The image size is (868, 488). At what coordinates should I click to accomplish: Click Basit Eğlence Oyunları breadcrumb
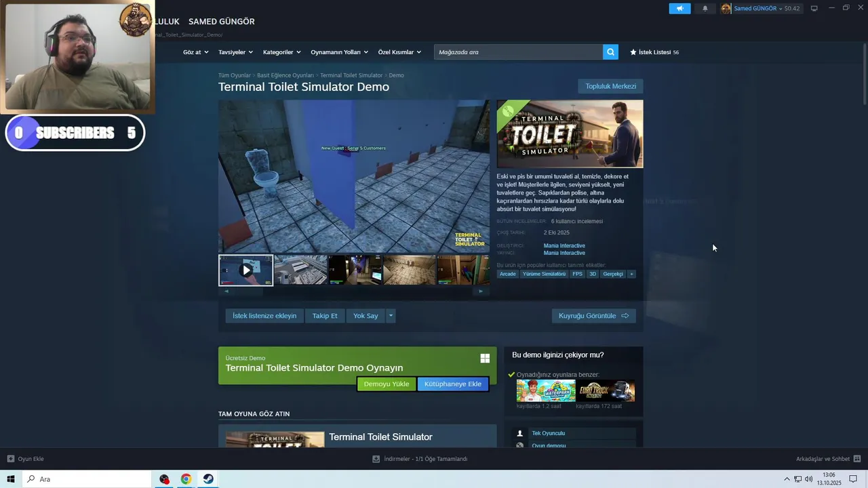click(x=285, y=75)
